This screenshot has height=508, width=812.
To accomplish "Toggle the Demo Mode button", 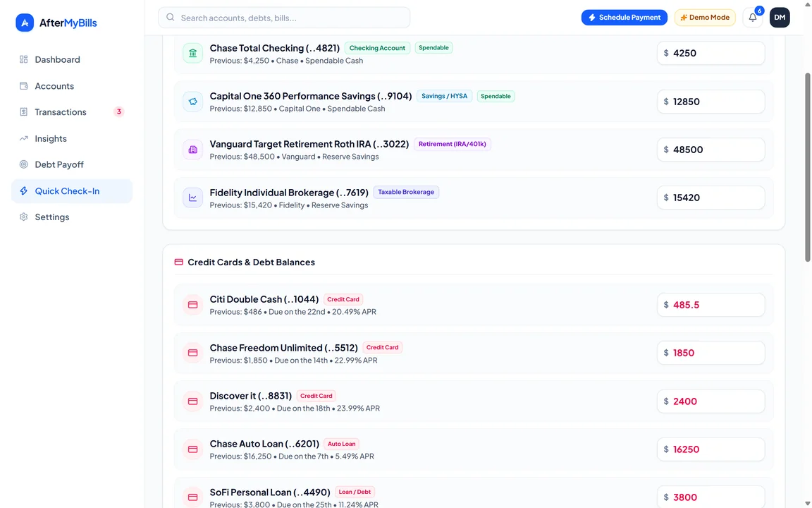I will (705, 18).
